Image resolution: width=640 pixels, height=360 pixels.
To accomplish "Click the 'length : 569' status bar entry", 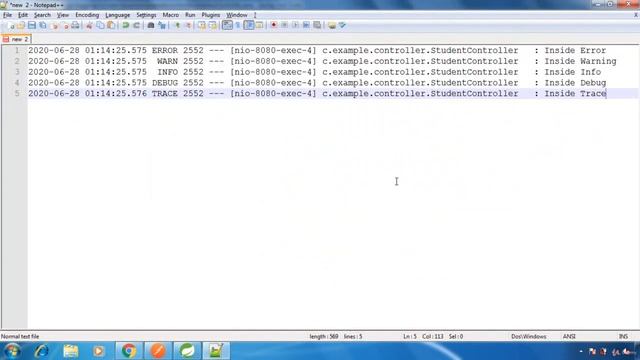I will pyautogui.click(x=324, y=336).
